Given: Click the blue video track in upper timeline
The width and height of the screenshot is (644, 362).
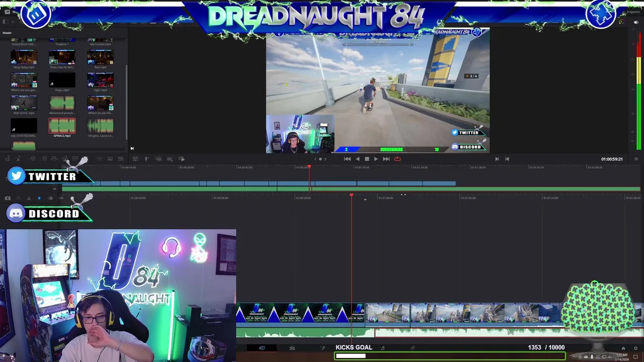Looking at the screenshot, I should 259,184.
